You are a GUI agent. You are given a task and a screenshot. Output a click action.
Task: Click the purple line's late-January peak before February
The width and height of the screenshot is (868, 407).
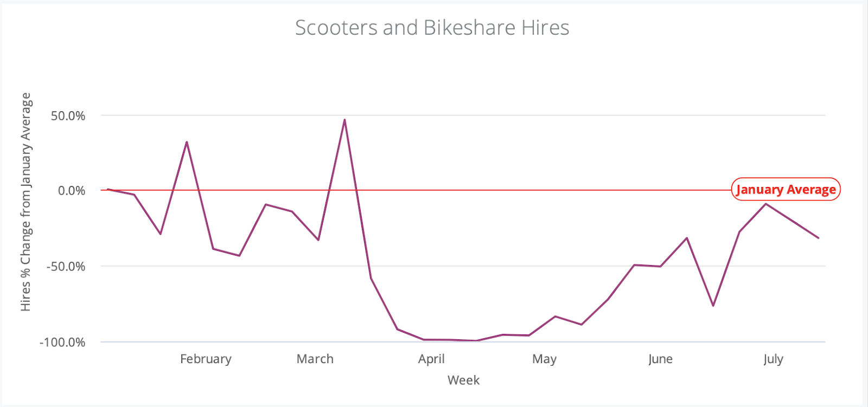pos(187,142)
